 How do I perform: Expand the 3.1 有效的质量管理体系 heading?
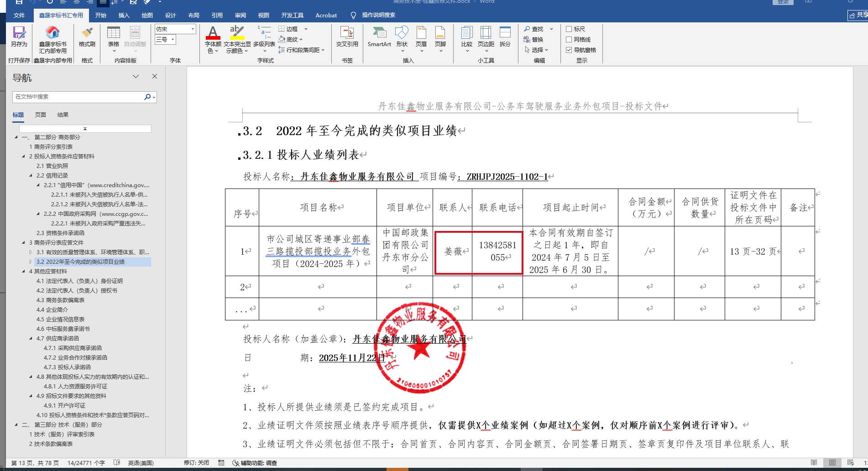coord(31,252)
